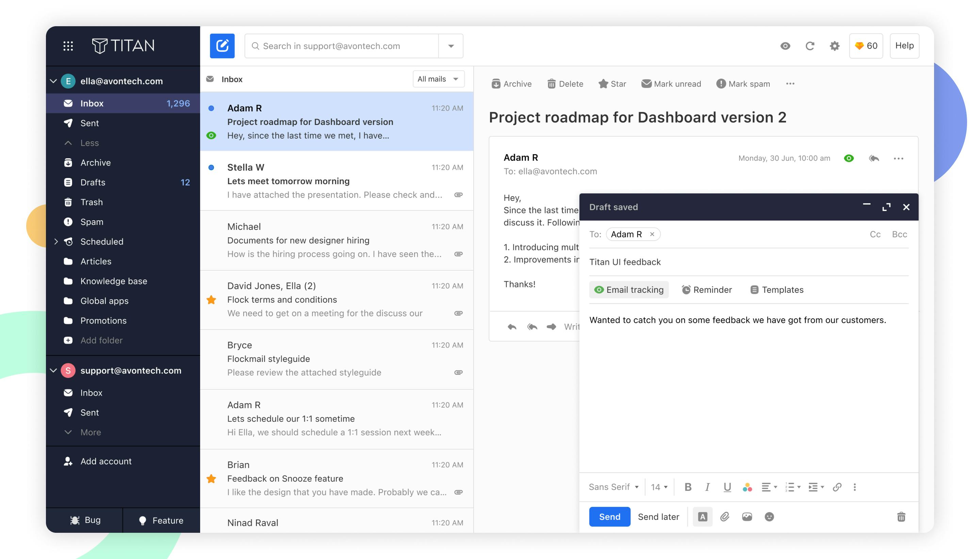Open the apps grid icon beside Titan logo

[68, 46]
